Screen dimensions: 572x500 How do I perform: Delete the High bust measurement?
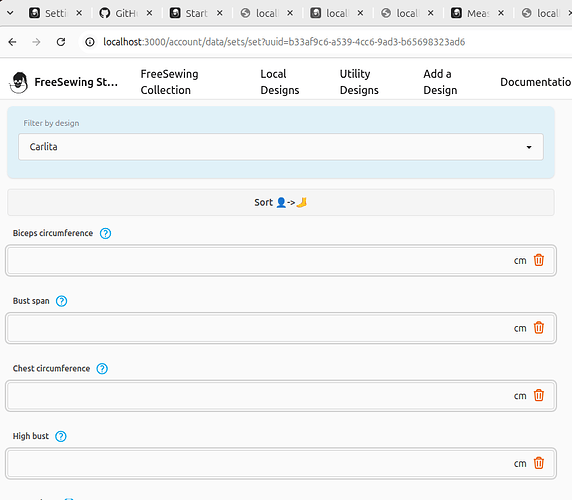pos(539,463)
